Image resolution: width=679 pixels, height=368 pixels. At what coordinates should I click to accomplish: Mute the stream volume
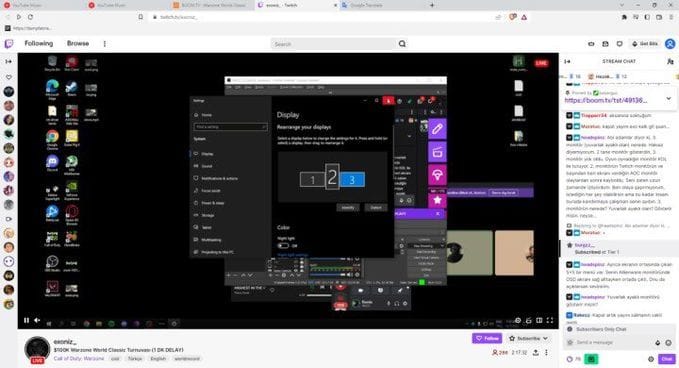tap(37, 320)
